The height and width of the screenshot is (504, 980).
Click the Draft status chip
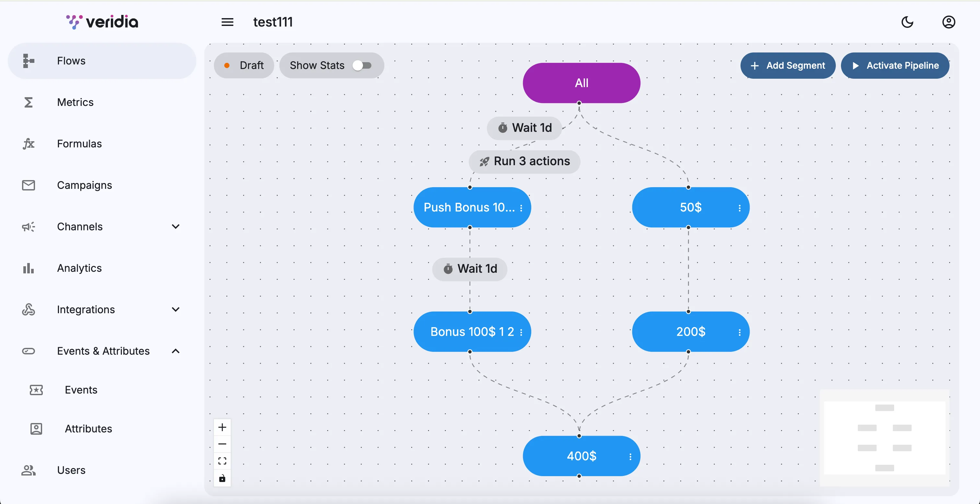tap(244, 65)
